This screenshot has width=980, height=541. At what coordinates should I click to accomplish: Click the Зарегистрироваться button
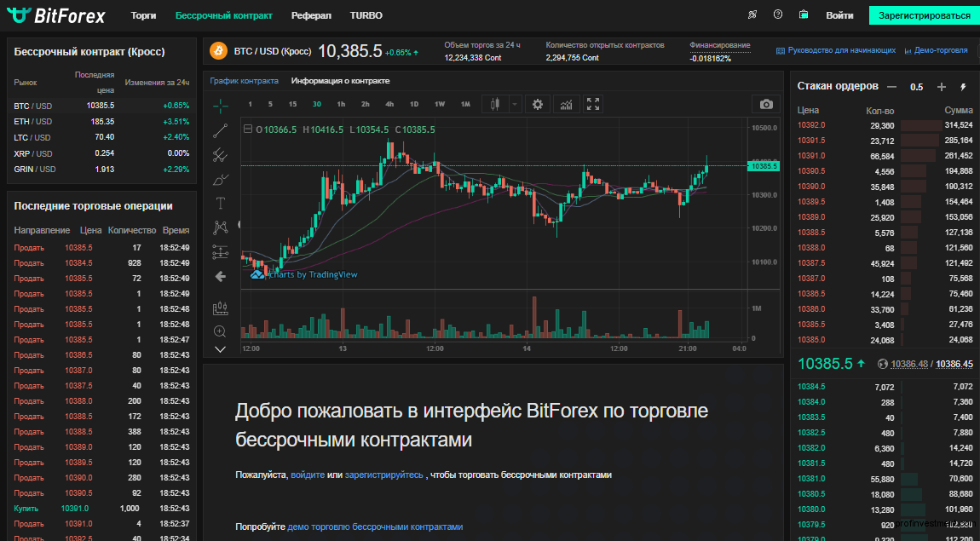(925, 15)
